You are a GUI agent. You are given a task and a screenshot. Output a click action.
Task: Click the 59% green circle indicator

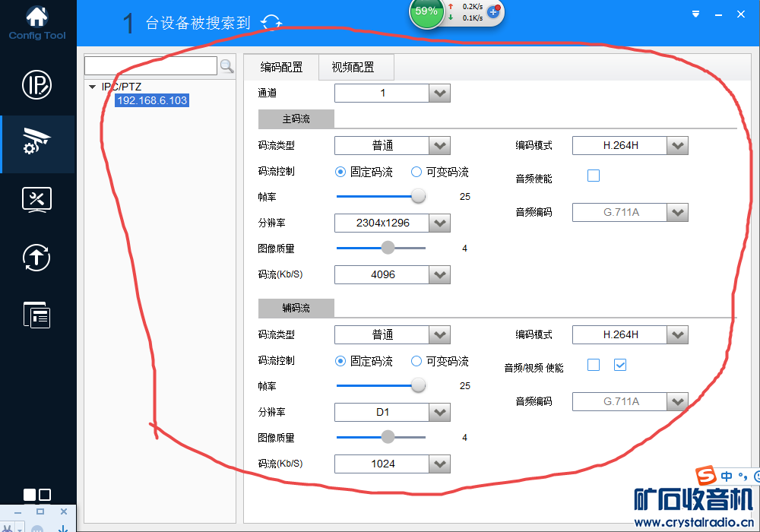(x=426, y=11)
